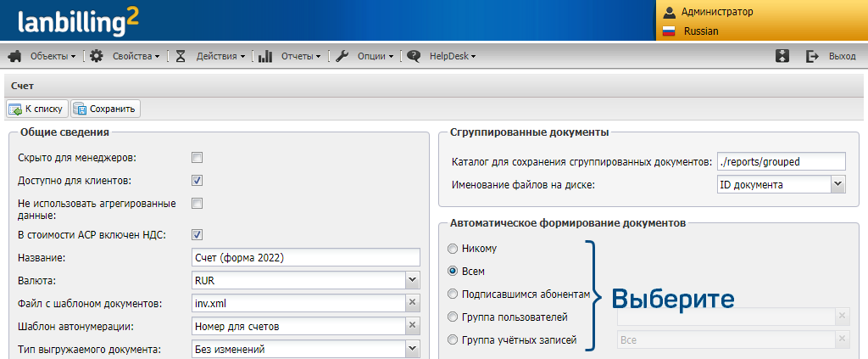This screenshot has height=359, width=868.
Task: Click the Administrator user icon
Action: [669, 12]
